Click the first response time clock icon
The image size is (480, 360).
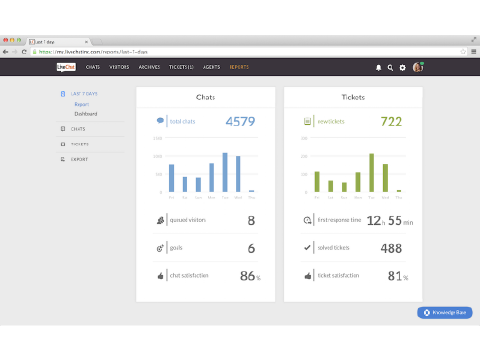click(307, 220)
